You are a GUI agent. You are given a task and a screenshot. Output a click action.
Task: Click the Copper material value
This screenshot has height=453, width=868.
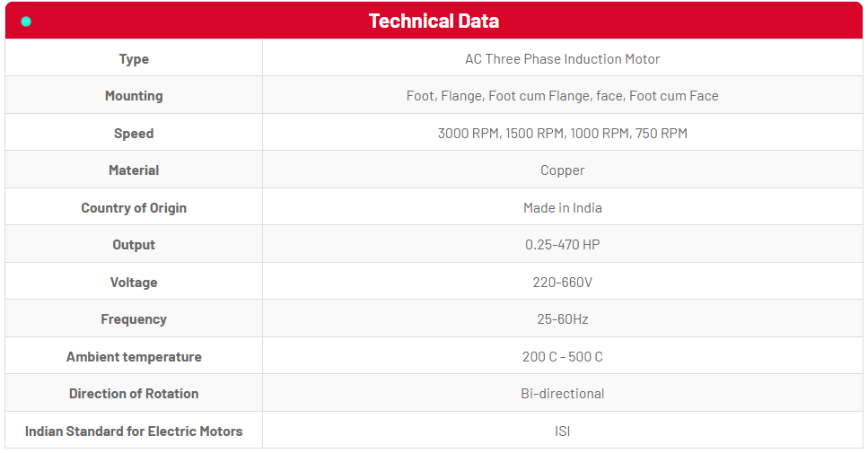pyautogui.click(x=562, y=170)
